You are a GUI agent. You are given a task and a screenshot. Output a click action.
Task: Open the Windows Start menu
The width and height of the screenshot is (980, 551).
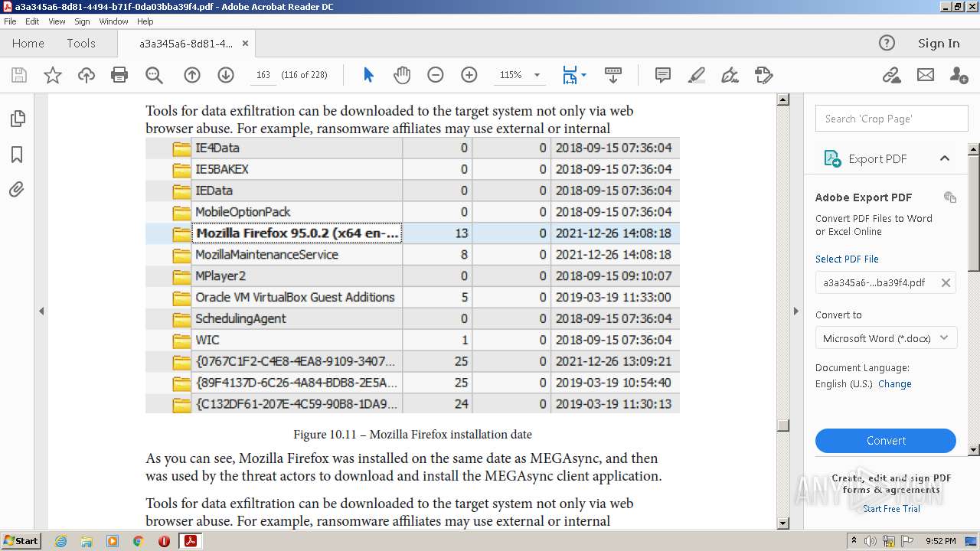coord(21,541)
